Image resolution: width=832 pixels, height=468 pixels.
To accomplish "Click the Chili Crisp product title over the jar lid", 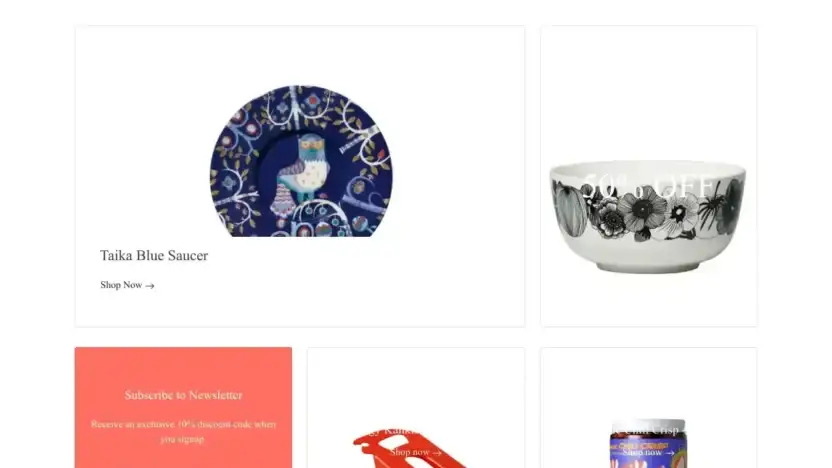I will (x=648, y=430).
